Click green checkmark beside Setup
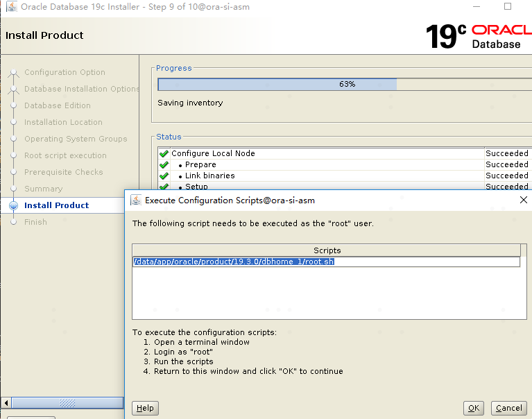 coord(164,186)
